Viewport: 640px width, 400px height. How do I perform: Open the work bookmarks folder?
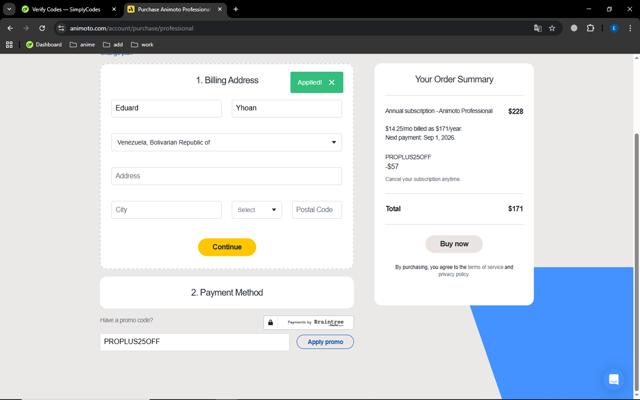pos(142,44)
